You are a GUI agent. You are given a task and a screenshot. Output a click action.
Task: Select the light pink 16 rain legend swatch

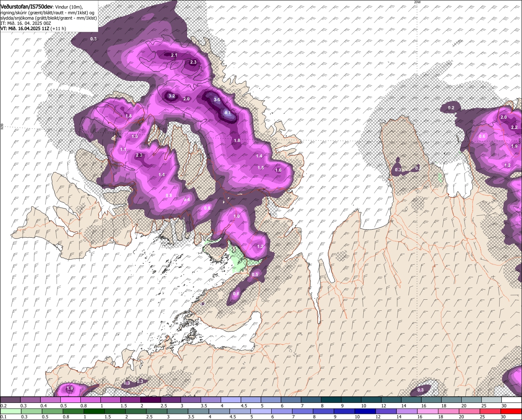pyautogui.click(x=428, y=411)
